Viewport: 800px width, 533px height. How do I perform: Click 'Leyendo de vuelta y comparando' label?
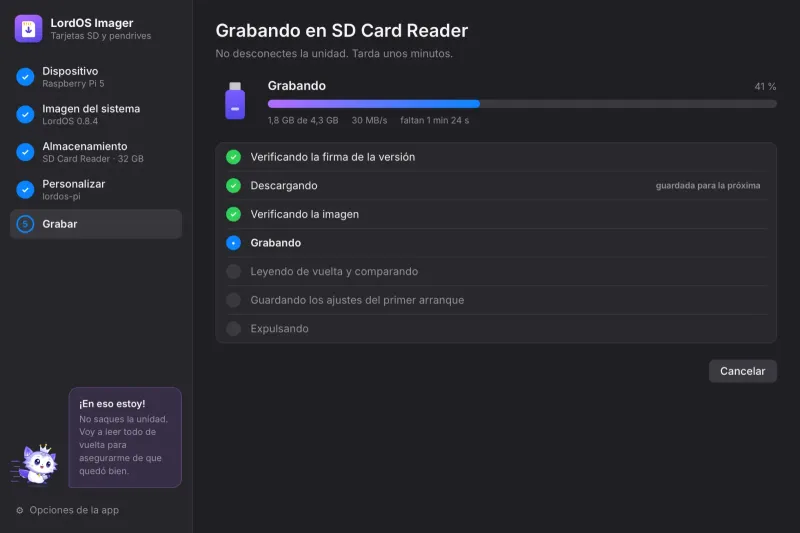click(334, 271)
